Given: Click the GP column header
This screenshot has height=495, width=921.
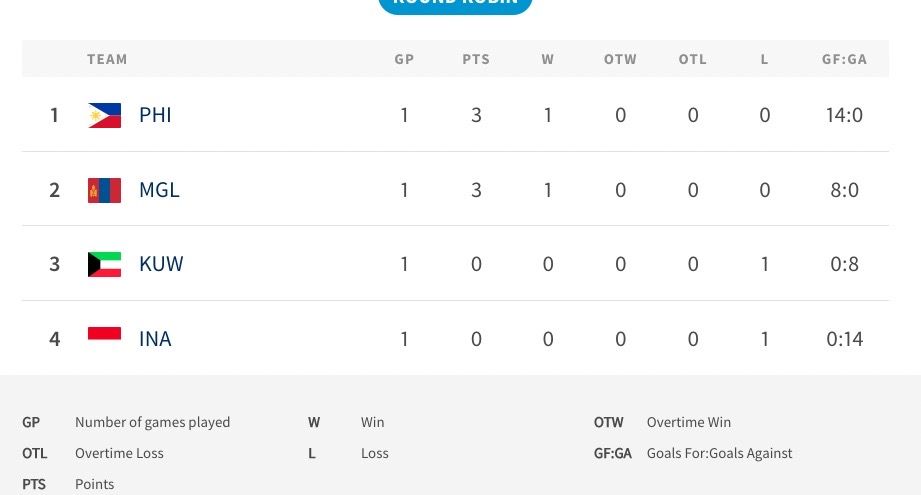Looking at the screenshot, I should (x=404, y=59).
